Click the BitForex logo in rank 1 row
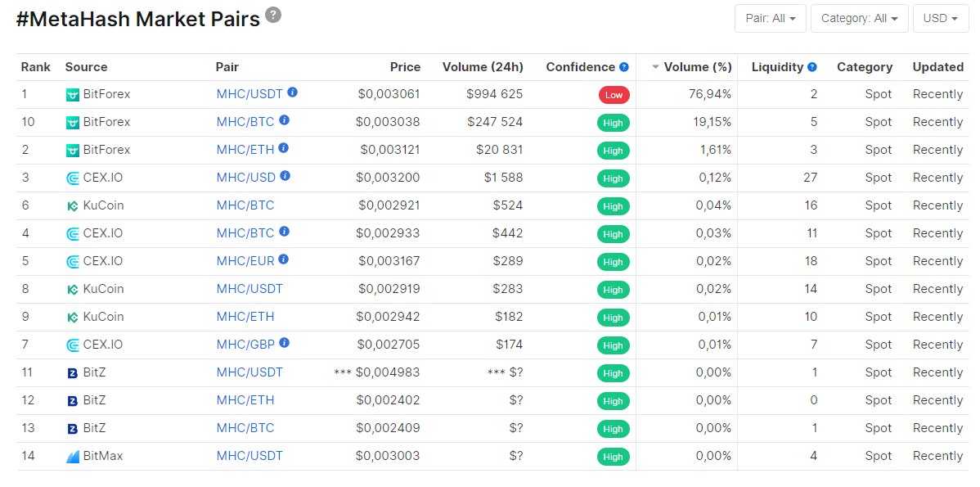980x487 pixels. [x=73, y=95]
